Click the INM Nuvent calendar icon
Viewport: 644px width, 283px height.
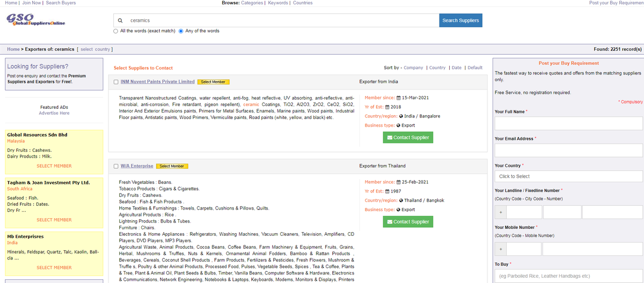(x=399, y=98)
